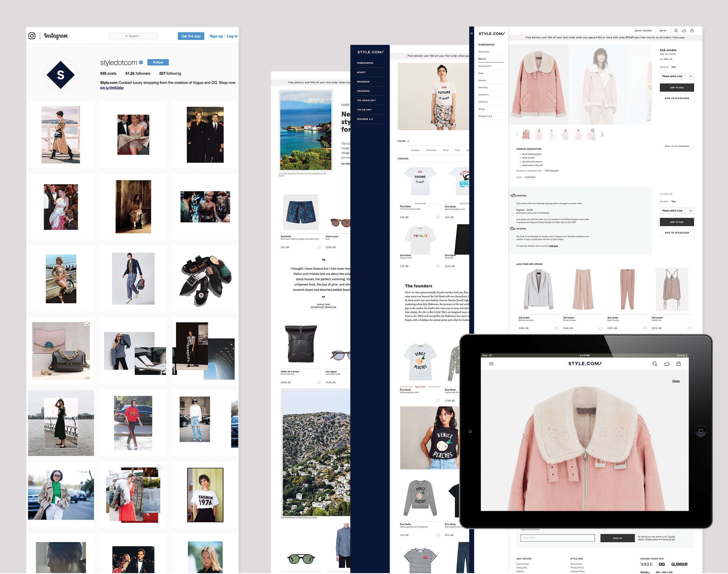
Task: Open Grooming in the dark navy navigation
Action: click(363, 91)
